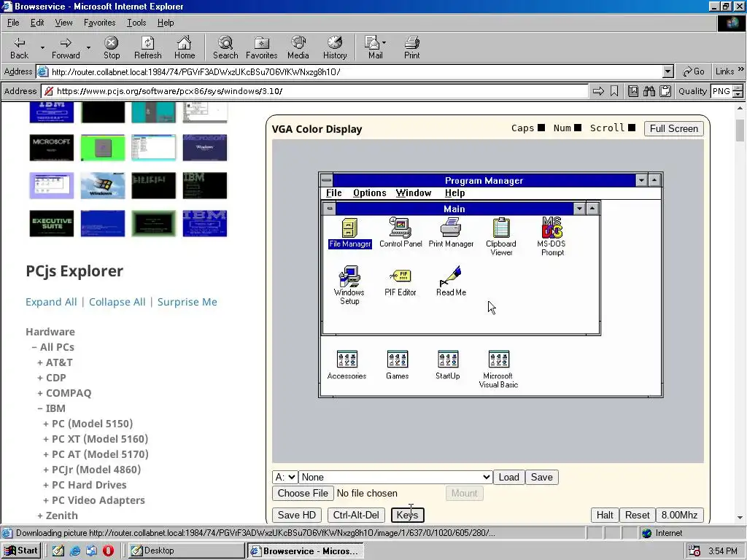The image size is (747, 560).
Task: Open the Program Manager Window menu
Action: click(x=414, y=192)
